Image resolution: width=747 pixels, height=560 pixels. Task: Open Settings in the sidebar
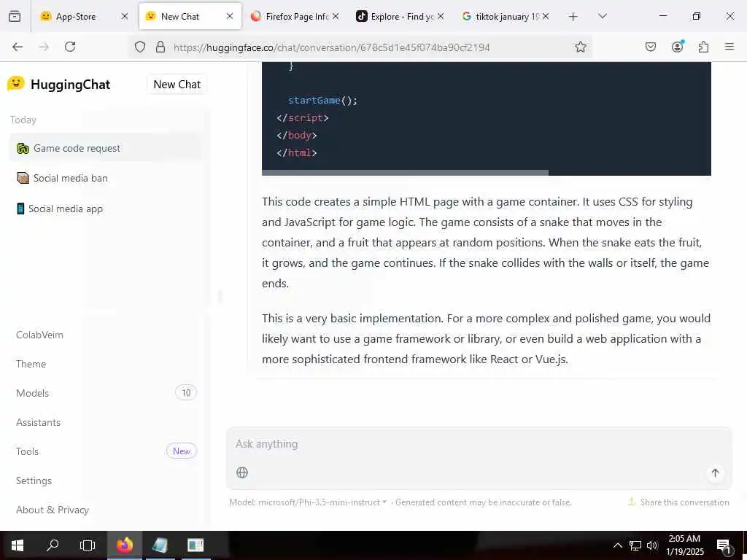(34, 481)
